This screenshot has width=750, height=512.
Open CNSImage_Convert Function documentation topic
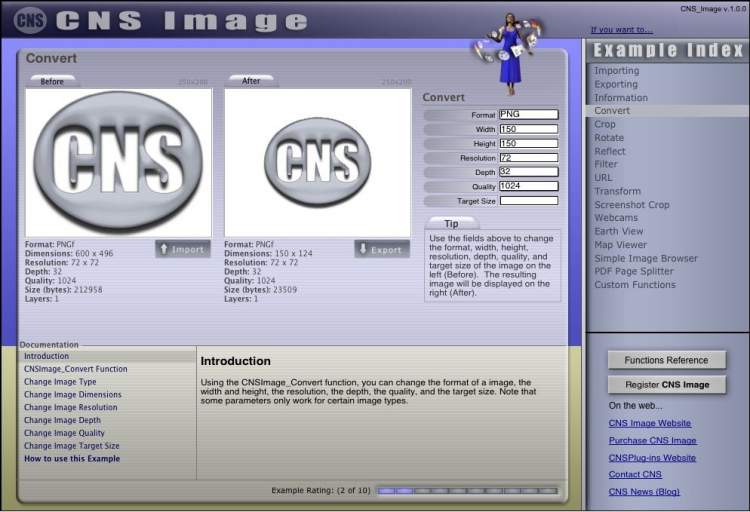[x=76, y=369]
